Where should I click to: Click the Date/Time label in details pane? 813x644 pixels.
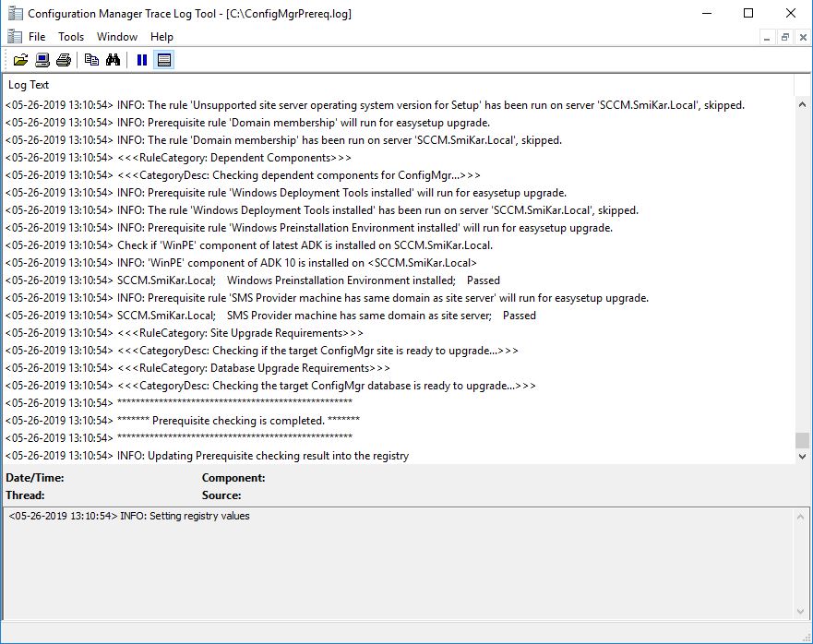(x=35, y=478)
